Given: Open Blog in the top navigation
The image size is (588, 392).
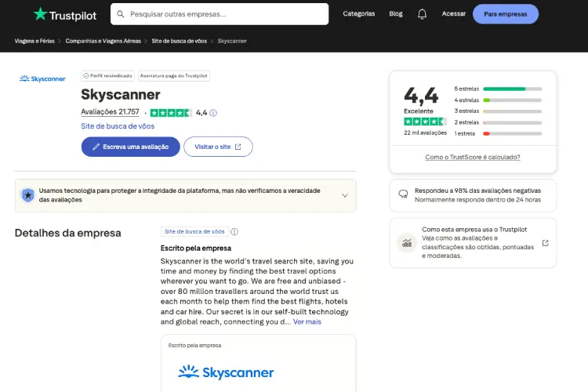Looking at the screenshot, I should pos(396,14).
